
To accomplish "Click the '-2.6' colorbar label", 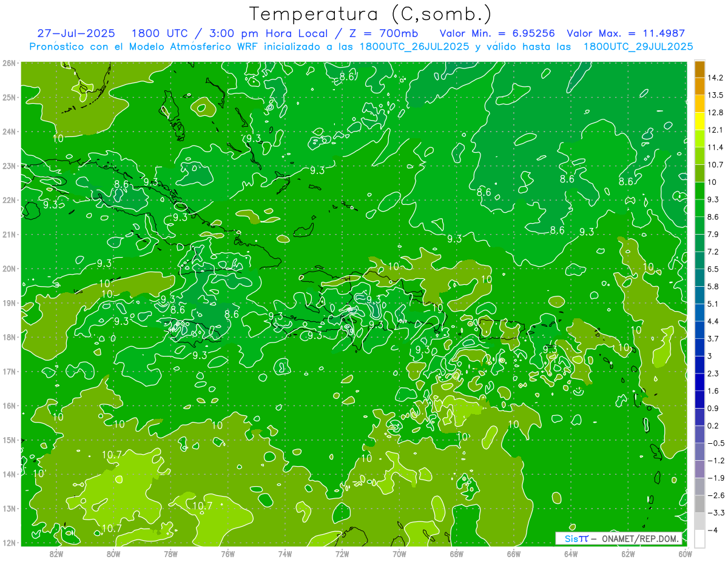I will 715,495.
